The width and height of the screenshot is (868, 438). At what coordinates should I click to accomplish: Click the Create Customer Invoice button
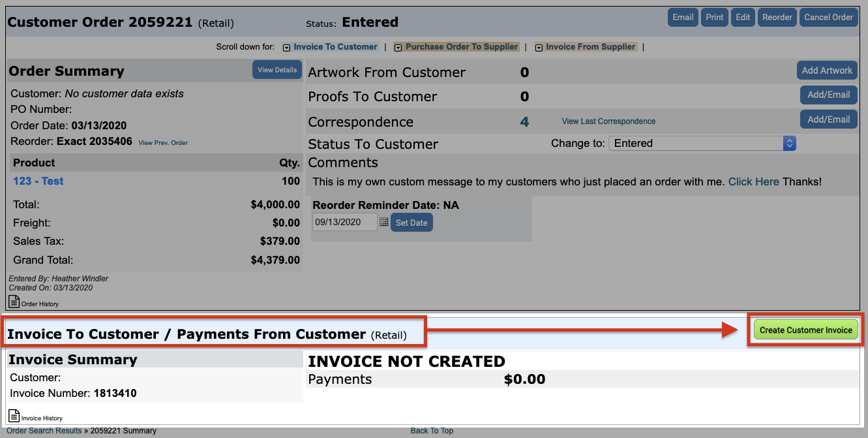tap(805, 330)
